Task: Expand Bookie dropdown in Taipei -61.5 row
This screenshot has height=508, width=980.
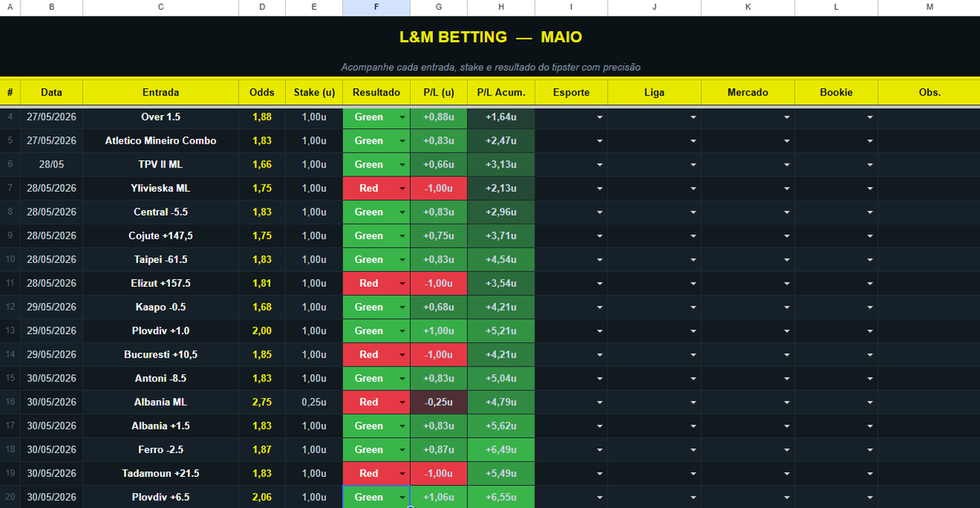Action: [x=870, y=260]
